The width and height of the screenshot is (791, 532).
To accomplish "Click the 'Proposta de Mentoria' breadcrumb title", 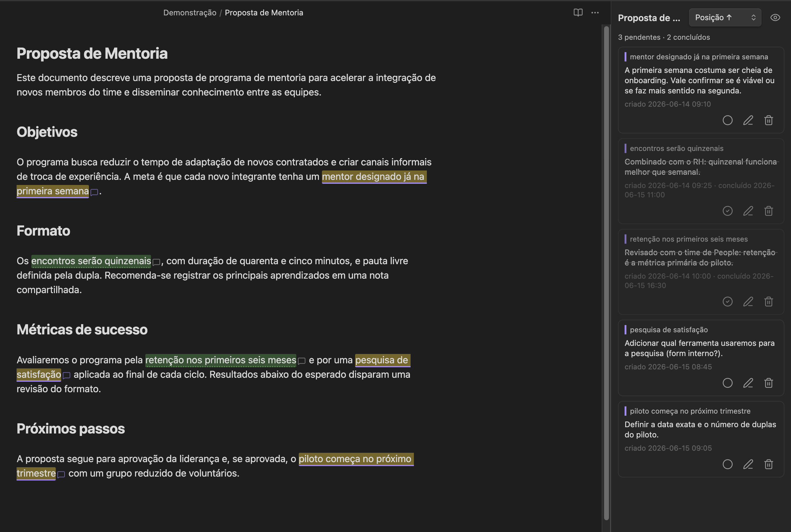I will pos(264,13).
